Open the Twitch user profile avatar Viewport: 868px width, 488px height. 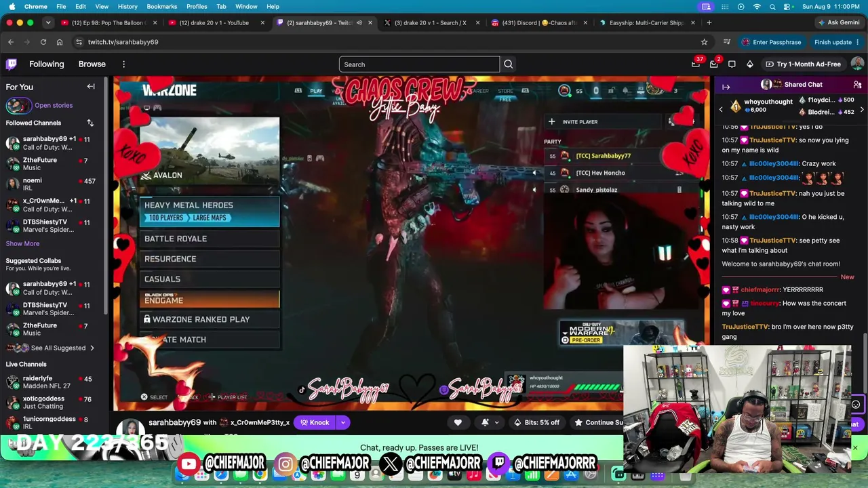(x=857, y=64)
